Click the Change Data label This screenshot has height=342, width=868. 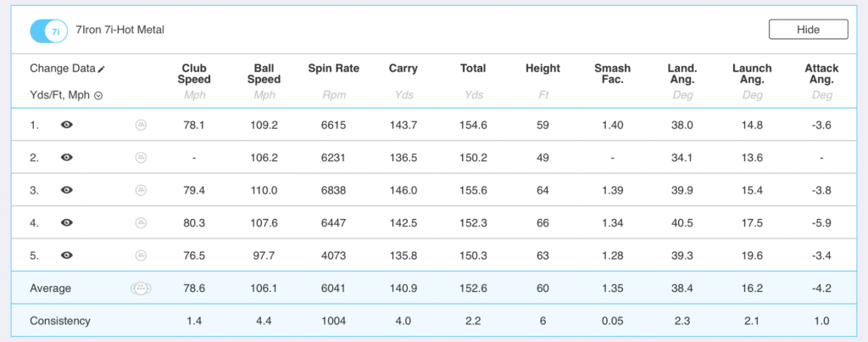point(62,68)
